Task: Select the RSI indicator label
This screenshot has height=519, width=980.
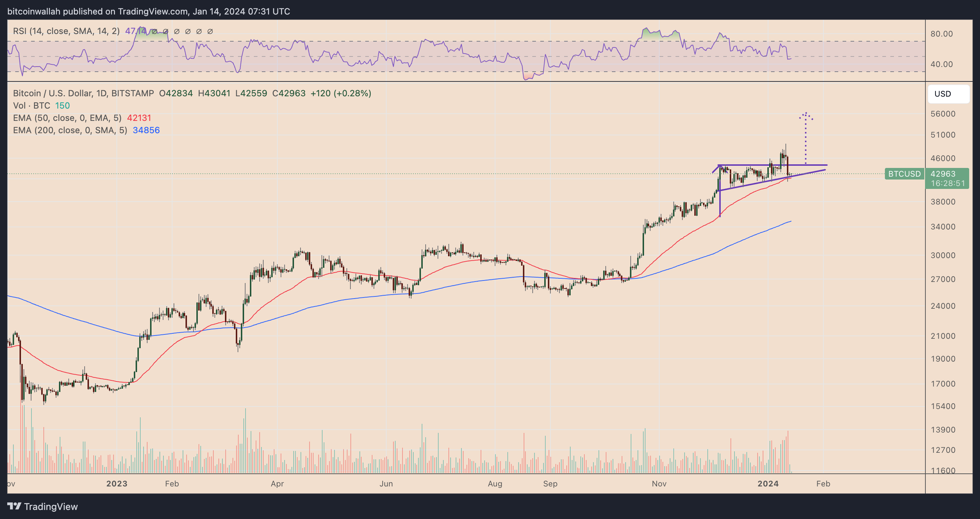Action: (66, 31)
